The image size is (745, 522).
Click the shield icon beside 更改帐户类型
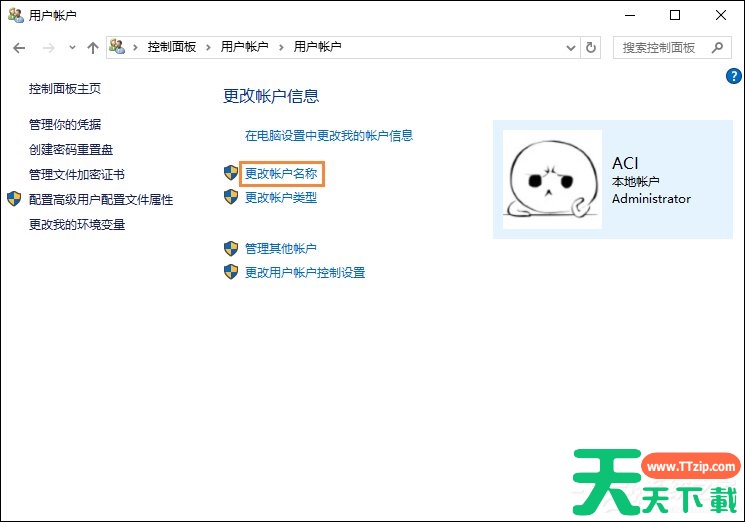coord(231,198)
